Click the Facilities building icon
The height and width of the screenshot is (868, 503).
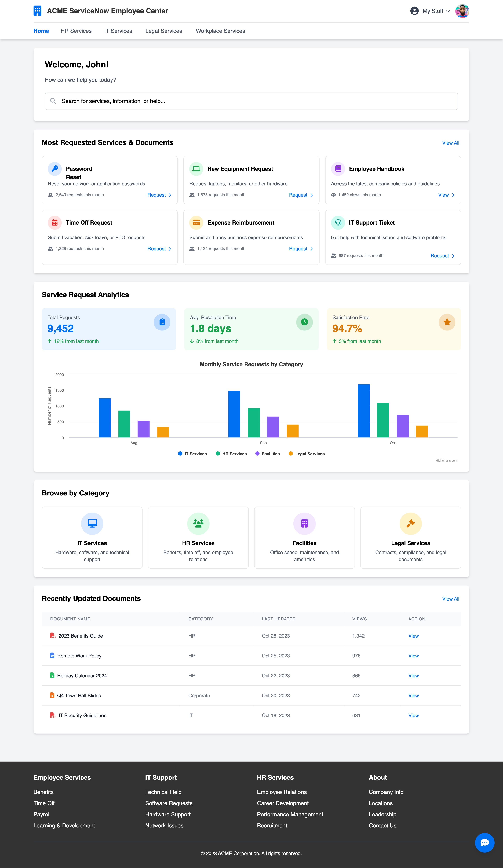(x=304, y=523)
